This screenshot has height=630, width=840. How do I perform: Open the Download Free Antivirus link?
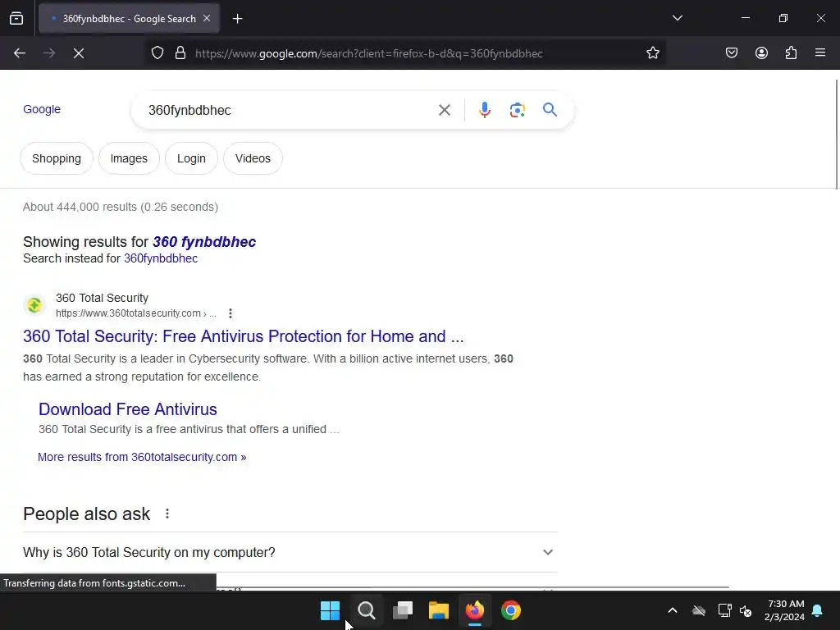(127, 409)
